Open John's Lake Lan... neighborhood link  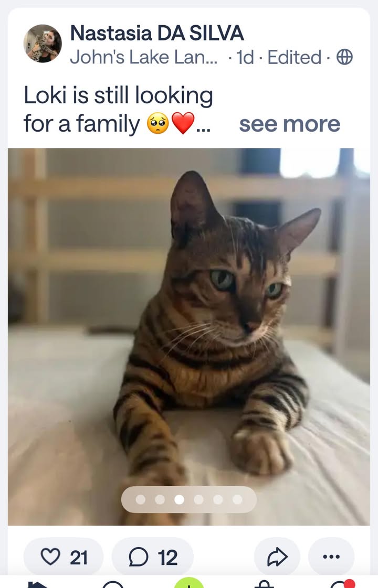click(x=143, y=57)
